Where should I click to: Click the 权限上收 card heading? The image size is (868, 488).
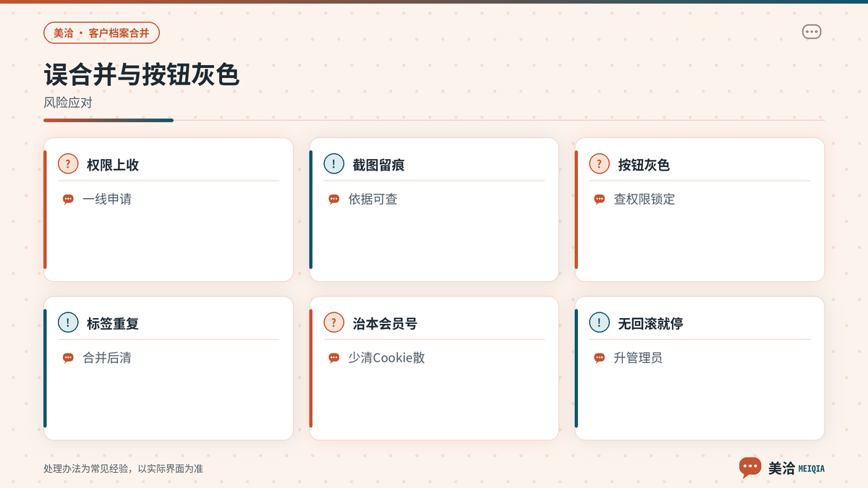pos(113,165)
